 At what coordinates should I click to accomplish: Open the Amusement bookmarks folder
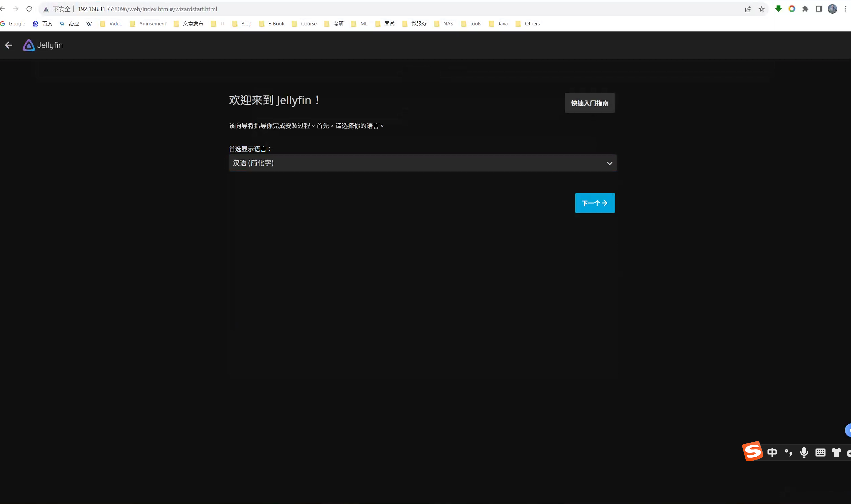[x=148, y=24]
